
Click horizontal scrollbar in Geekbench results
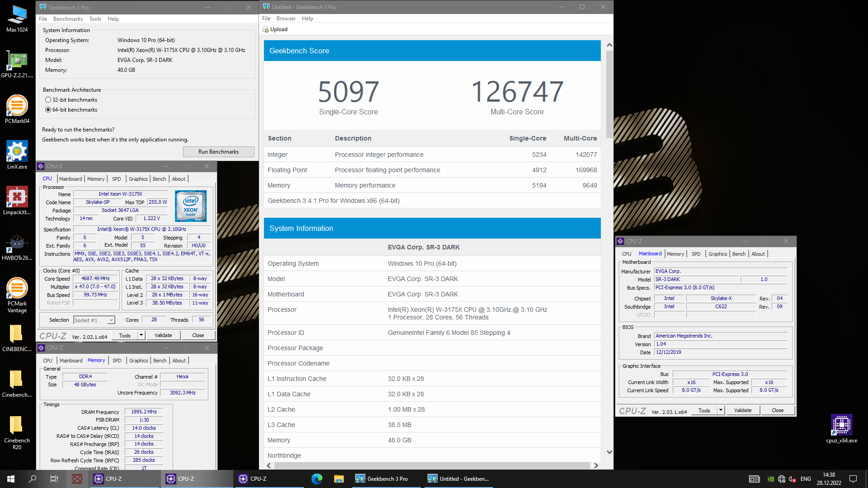coord(432,465)
